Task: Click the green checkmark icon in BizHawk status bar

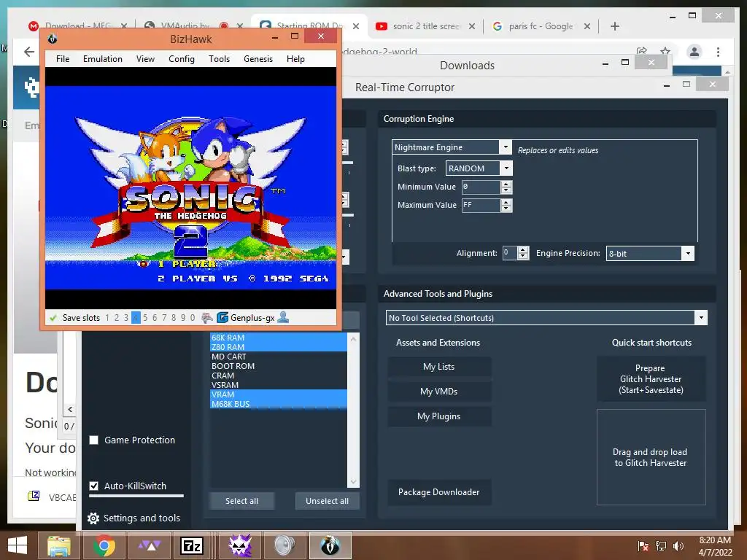Action: (x=53, y=318)
